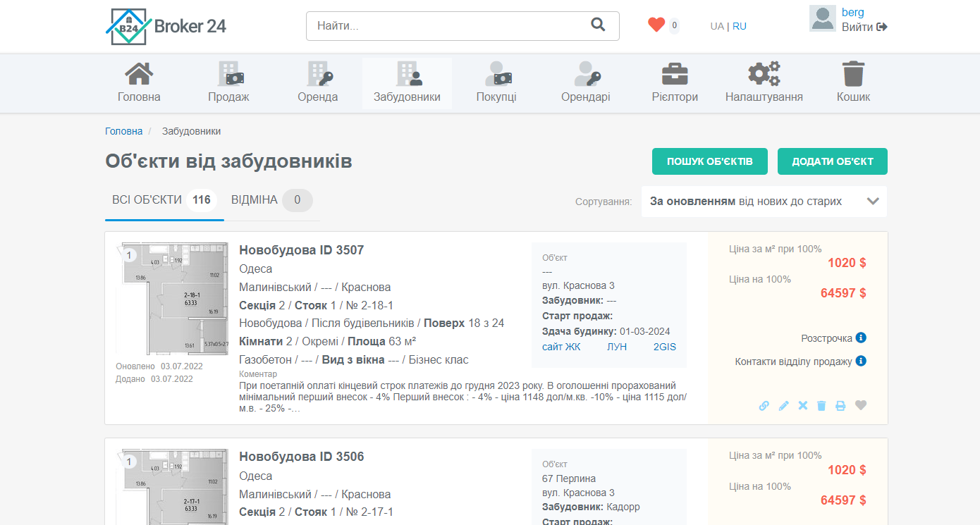Click info icon next to Розстрочка

click(x=861, y=338)
